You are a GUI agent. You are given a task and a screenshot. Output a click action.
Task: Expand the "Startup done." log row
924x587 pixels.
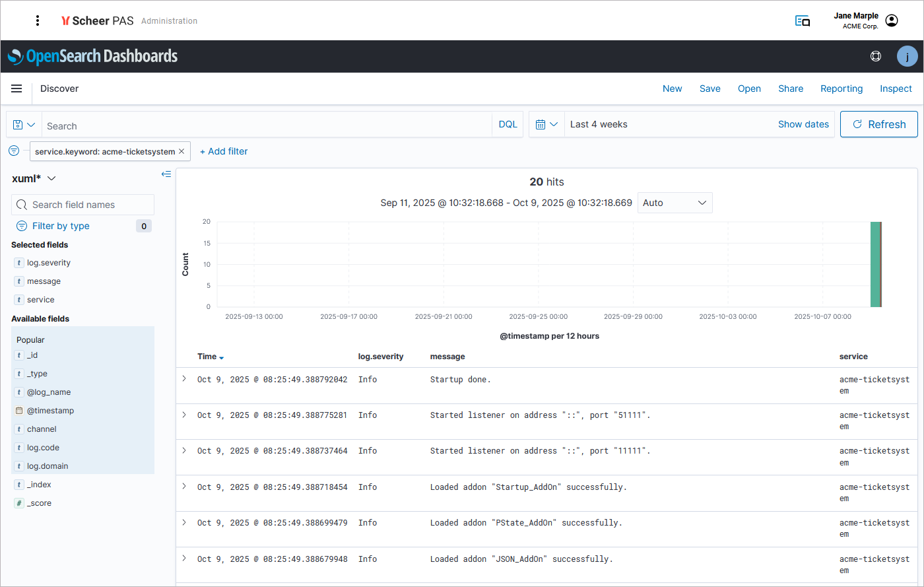[184, 379]
